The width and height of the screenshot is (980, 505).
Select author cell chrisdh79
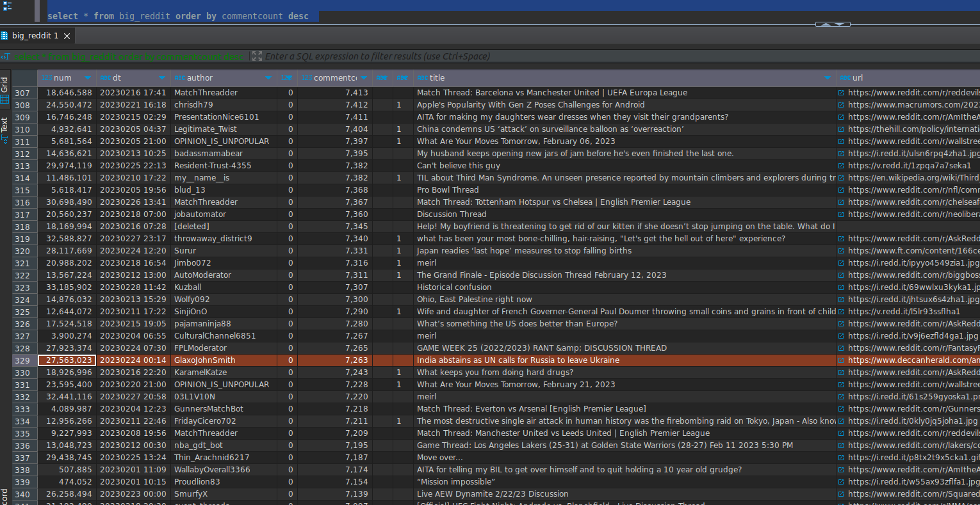(224, 105)
